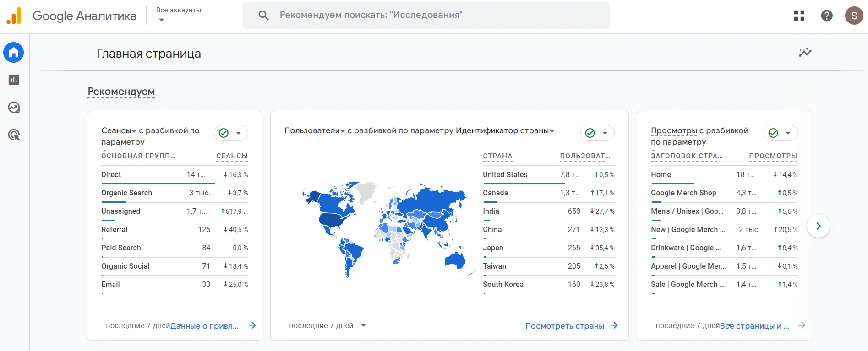Click the СЕАНСЫ column header
Viewport: 868px width, 351px height.
click(232, 156)
